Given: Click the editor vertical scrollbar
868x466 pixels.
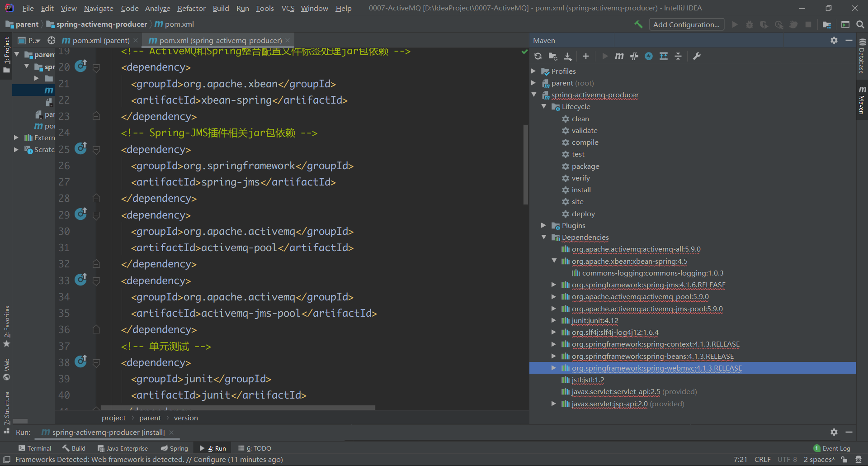Looking at the screenshot, I should click(x=526, y=165).
